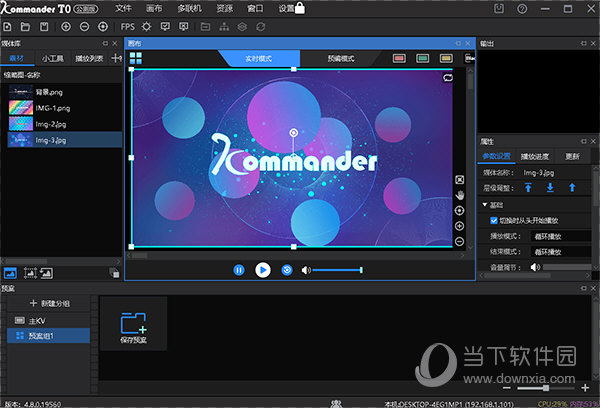Mute canvas audio via speaker icon
The height and width of the screenshot is (408, 600).
(306, 270)
